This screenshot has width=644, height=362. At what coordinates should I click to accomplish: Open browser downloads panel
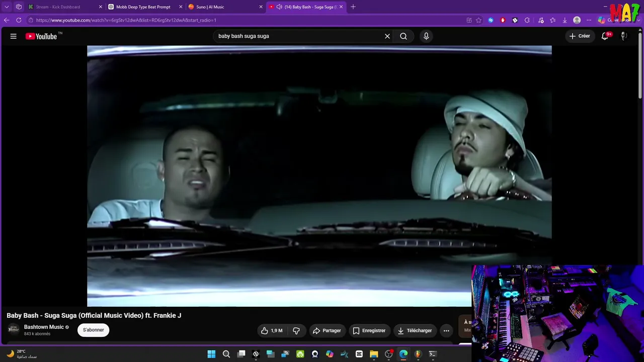[565, 20]
